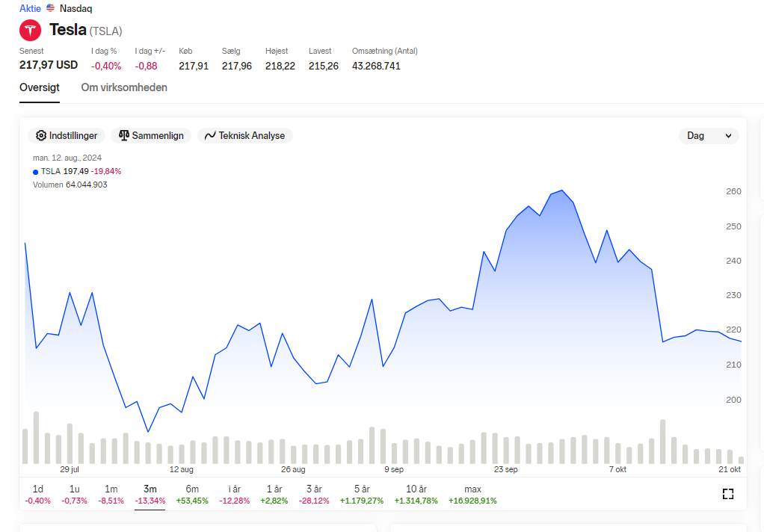Image resolution: width=764 pixels, height=532 pixels.
Task: Click the 12 aug date label
Action: pyautogui.click(x=181, y=469)
